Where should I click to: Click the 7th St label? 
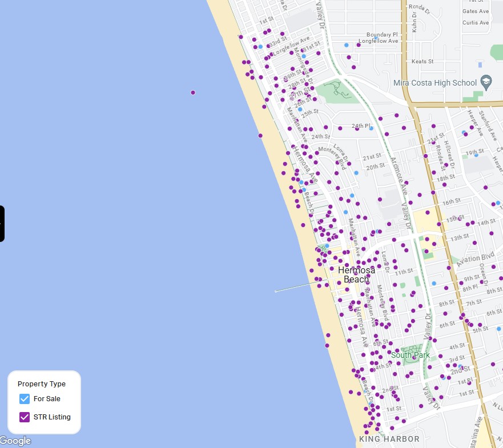[x=474, y=302]
